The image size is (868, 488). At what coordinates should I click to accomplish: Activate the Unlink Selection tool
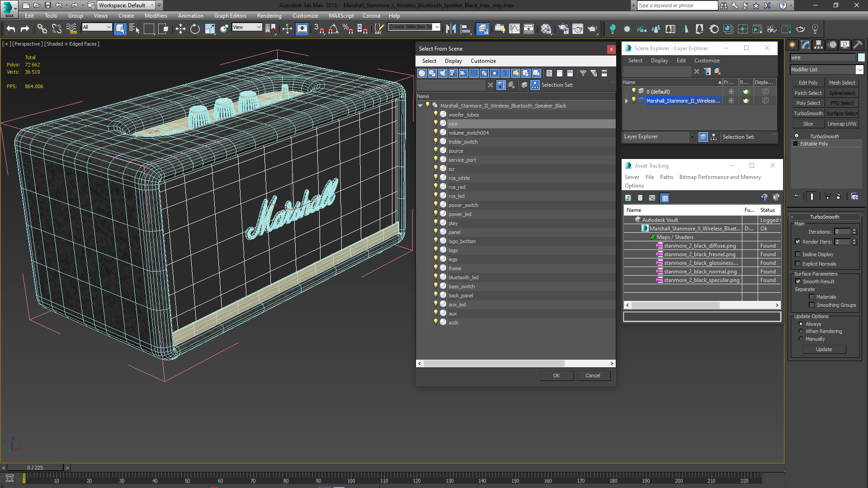point(57,29)
